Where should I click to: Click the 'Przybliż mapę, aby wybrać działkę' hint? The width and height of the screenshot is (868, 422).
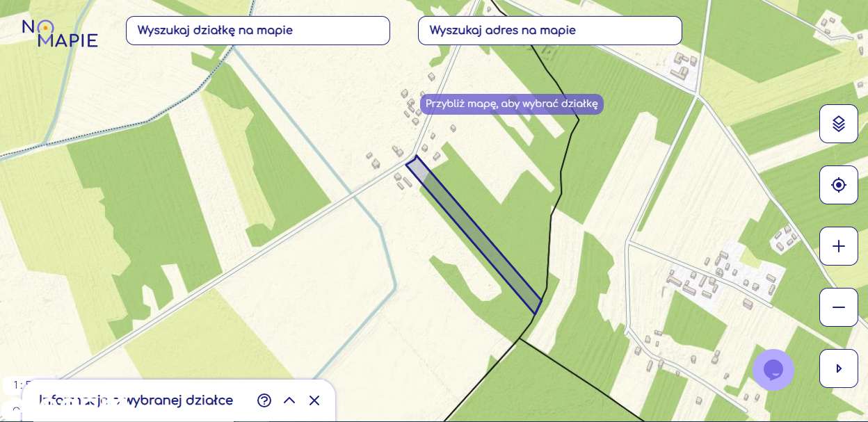click(x=512, y=104)
